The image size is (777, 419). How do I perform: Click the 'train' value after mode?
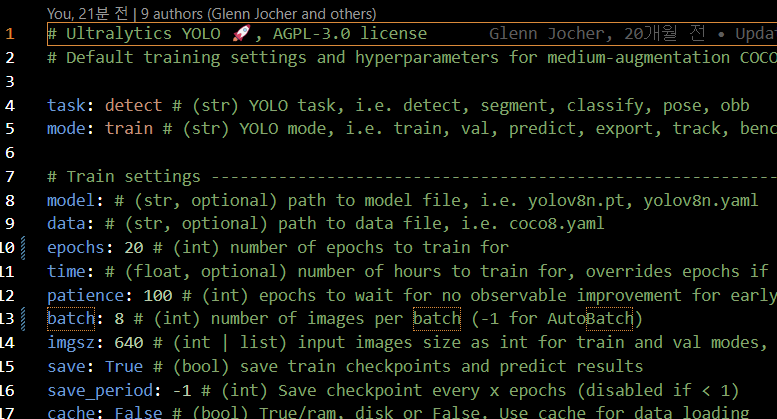point(129,129)
